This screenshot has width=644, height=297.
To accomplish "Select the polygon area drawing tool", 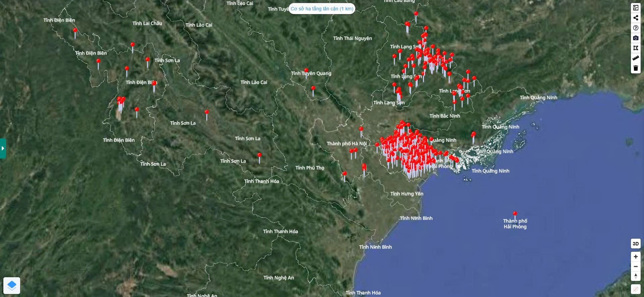I will tap(636, 48).
